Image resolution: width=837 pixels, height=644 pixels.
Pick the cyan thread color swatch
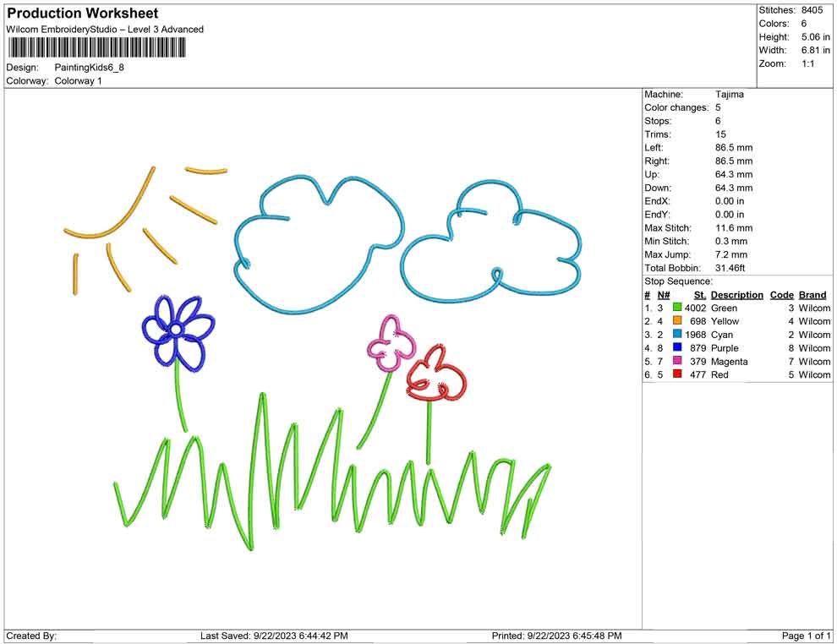[677, 334]
